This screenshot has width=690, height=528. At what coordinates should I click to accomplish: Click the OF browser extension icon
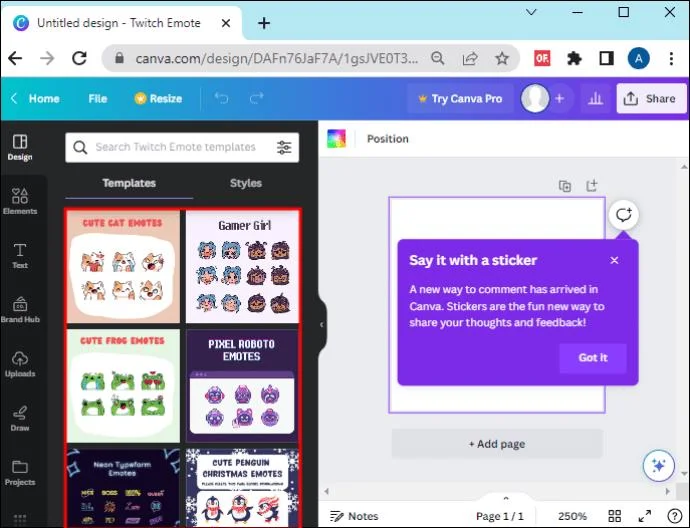[x=542, y=58]
